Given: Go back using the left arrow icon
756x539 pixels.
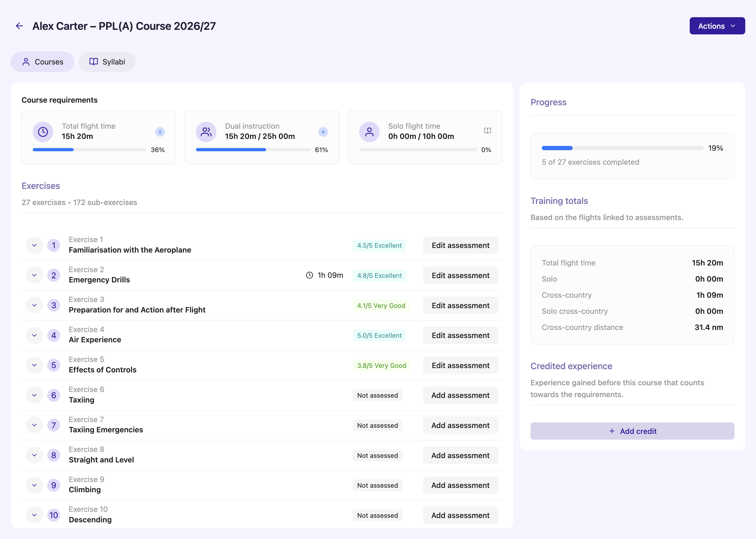Looking at the screenshot, I should pos(19,26).
